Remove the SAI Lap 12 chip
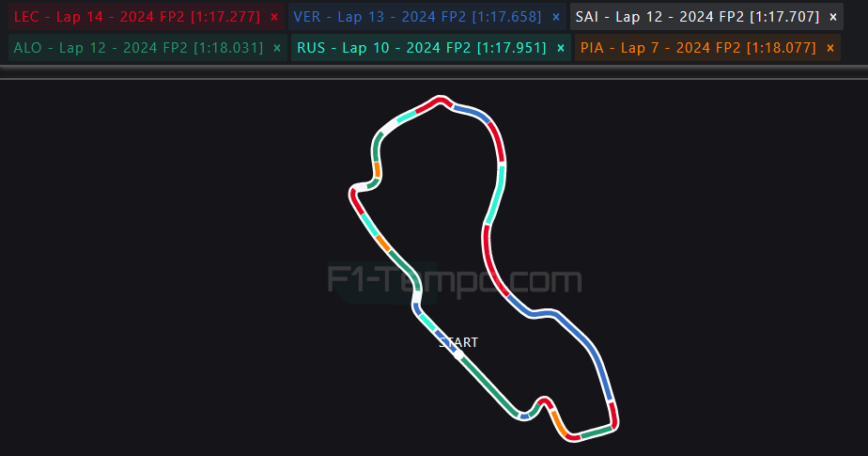The width and height of the screenshot is (868, 456). click(x=833, y=17)
